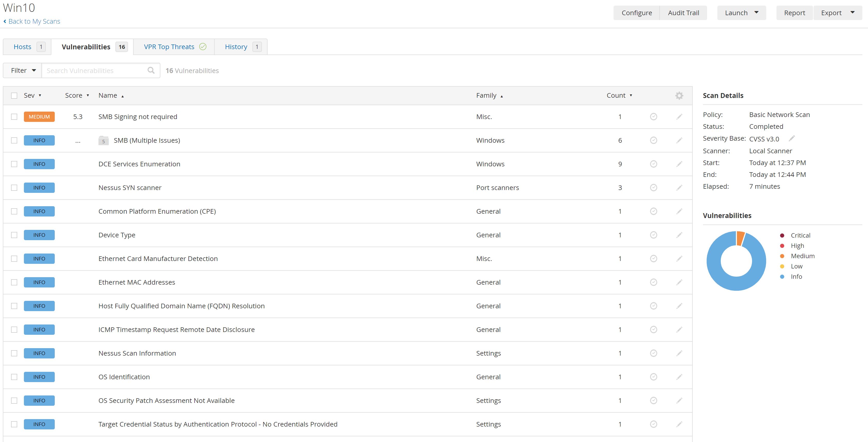Check the DCE Services Enumeration row checkbox
The height and width of the screenshot is (442, 868).
pyautogui.click(x=14, y=164)
